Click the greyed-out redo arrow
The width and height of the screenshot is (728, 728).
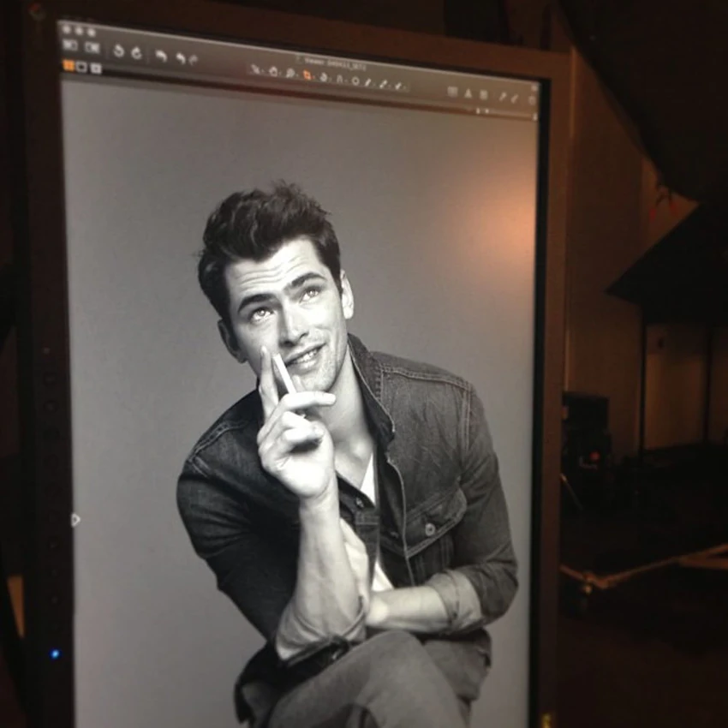pos(194,60)
